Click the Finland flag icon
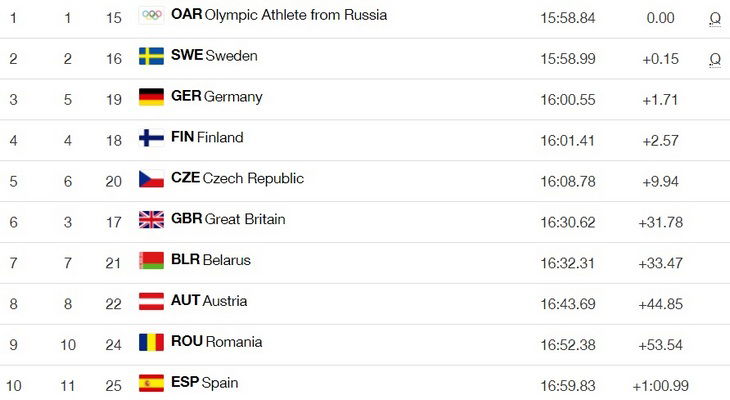The width and height of the screenshot is (730, 400). pyautogui.click(x=151, y=138)
